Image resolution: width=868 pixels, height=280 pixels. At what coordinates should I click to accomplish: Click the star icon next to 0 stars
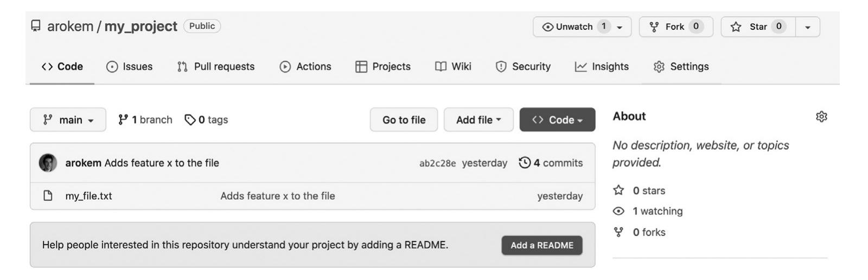(618, 190)
